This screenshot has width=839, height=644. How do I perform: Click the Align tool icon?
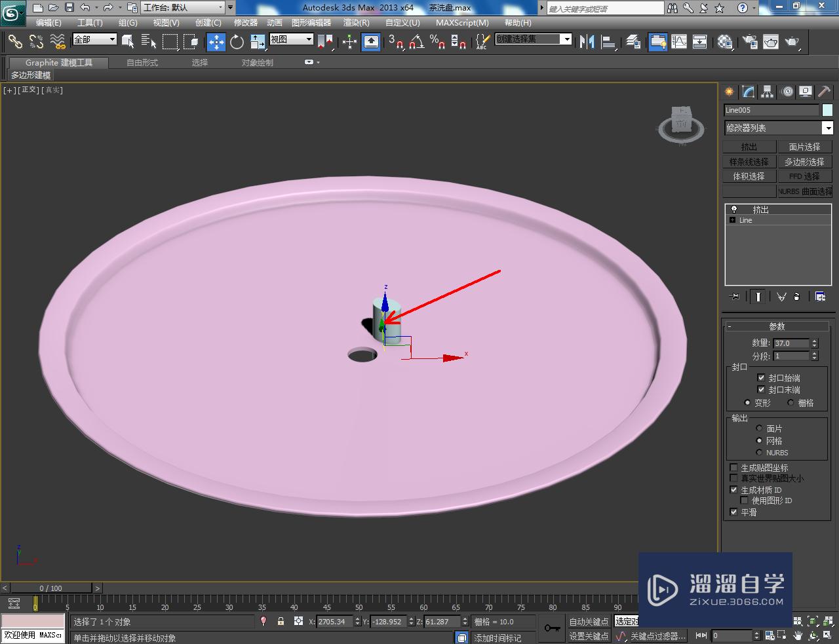(609, 42)
